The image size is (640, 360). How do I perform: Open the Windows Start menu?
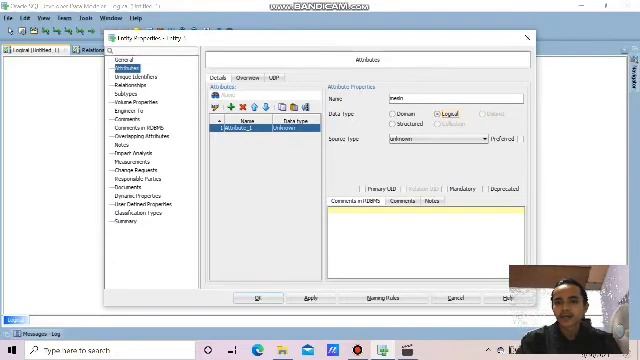point(12,350)
